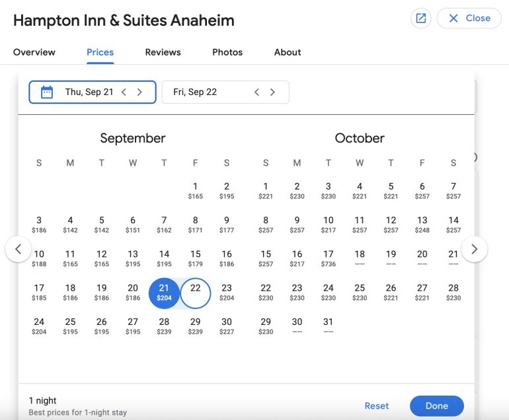Open the About tab

coord(288,52)
